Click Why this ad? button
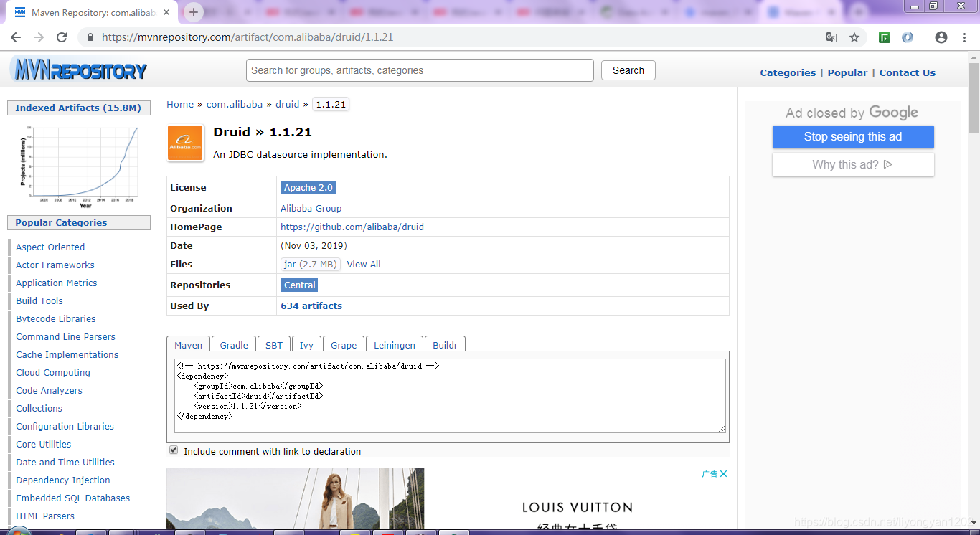 [853, 164]
